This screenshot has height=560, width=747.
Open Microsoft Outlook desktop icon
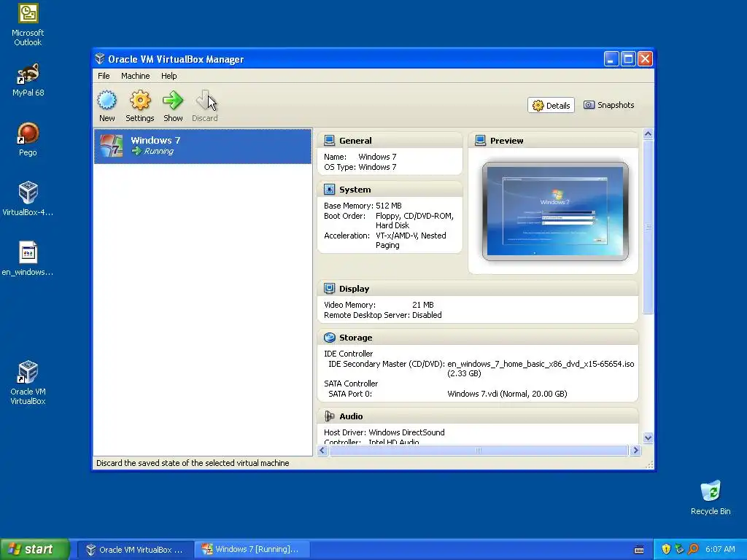(28, 13)
